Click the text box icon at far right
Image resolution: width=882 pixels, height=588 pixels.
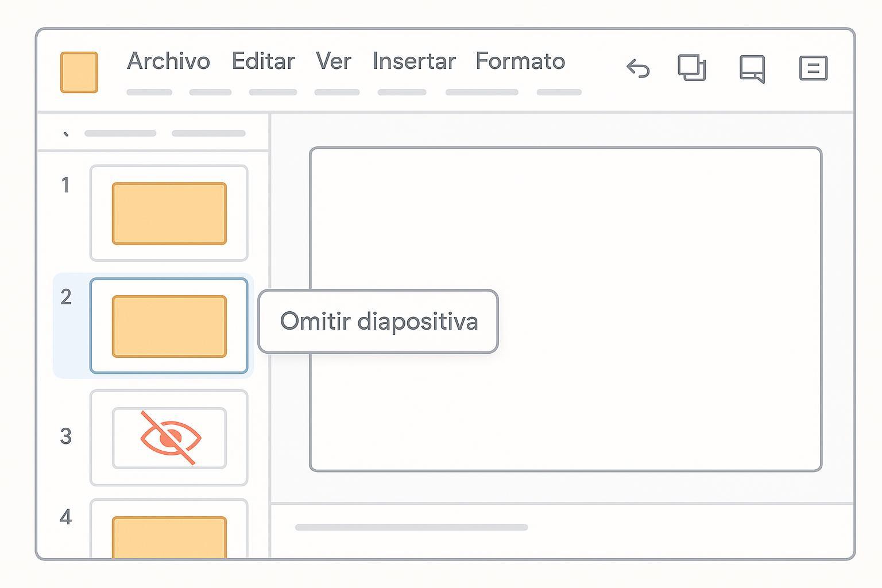click(813, 68)
